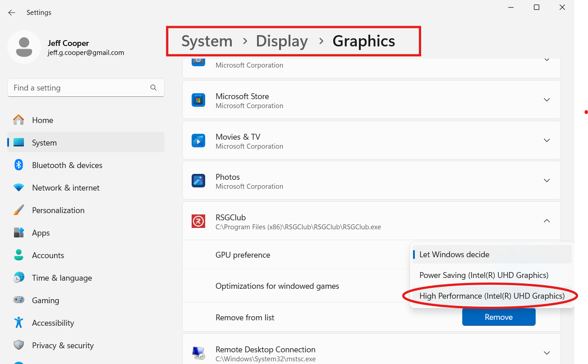Click the Network wifi icon
Viewport: 588px width, 364px height.
18,187
